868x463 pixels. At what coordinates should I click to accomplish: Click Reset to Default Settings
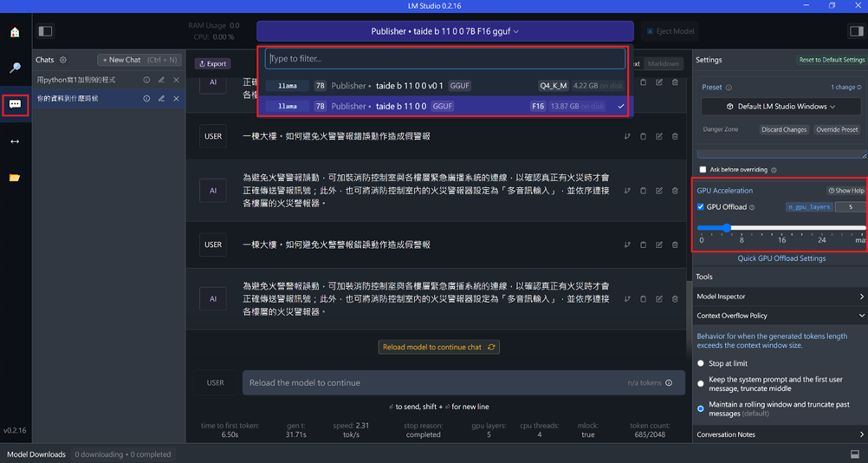(832, 60)
